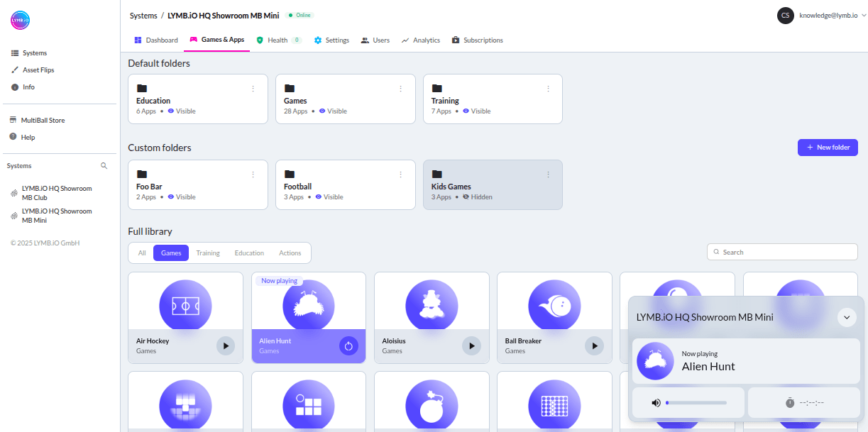This screenshot has width=868, height=432.
Task: Click the Training folder icon
Action: (x=436, y=89)
